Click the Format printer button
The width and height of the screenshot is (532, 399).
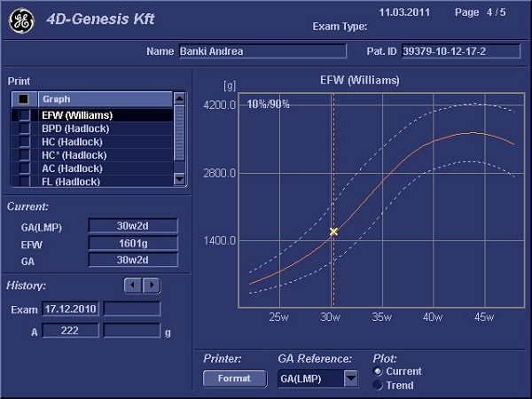coord(234,379)
